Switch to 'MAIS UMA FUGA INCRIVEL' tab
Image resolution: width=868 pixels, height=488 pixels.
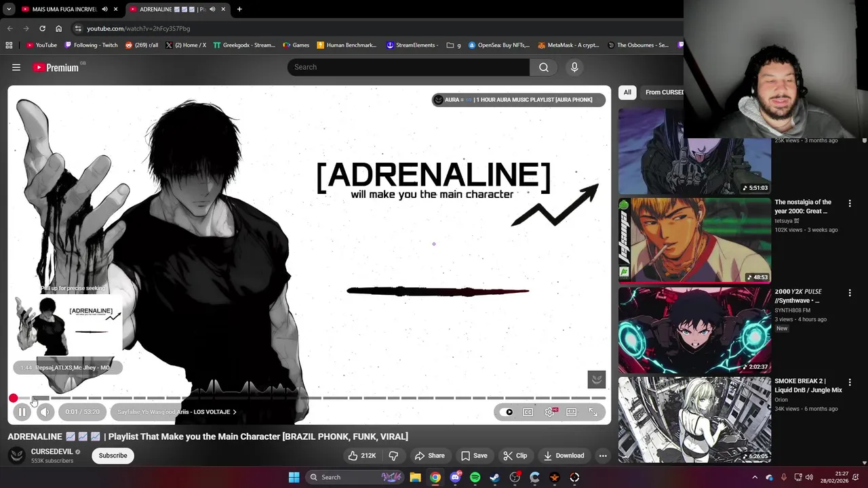coord(64,9)
